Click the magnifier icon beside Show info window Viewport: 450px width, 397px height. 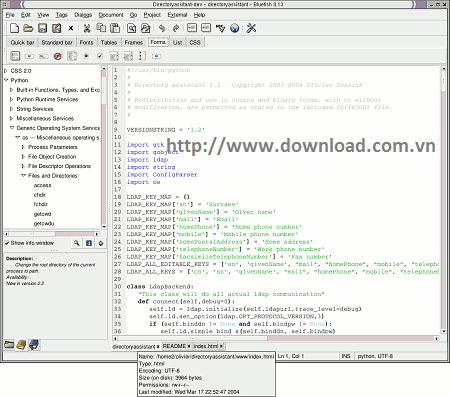point(77,243)
